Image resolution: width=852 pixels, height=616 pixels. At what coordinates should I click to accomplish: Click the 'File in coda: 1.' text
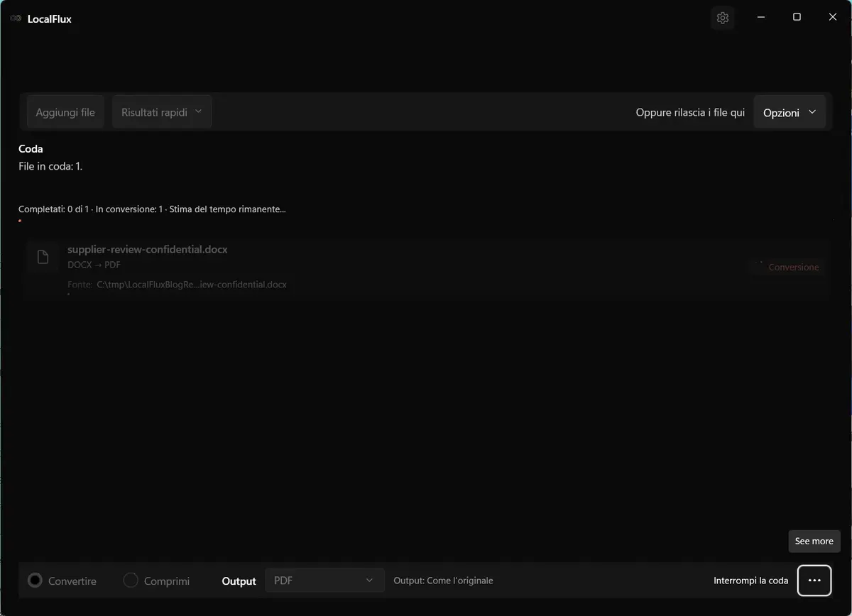(x=50, y=167)
